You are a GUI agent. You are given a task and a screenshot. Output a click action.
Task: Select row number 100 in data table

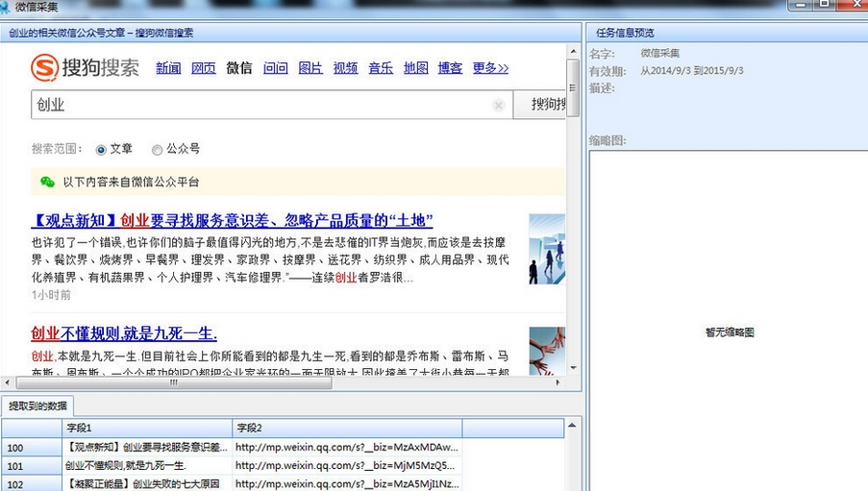32,447
